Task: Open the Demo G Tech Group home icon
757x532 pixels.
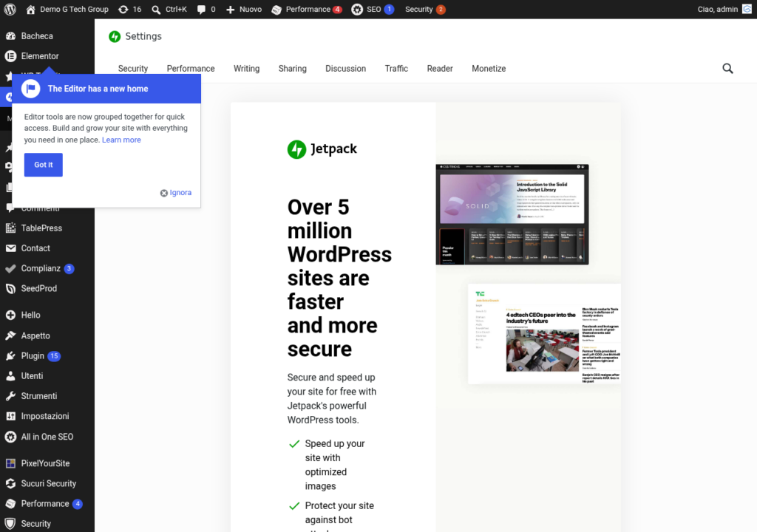Action: click(x=30, y=9)
